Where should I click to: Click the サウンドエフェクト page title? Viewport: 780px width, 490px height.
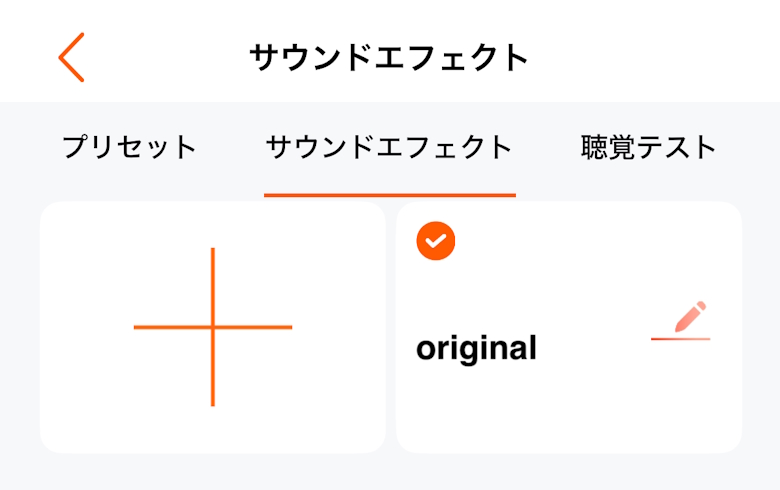click(x=389, y=57)
